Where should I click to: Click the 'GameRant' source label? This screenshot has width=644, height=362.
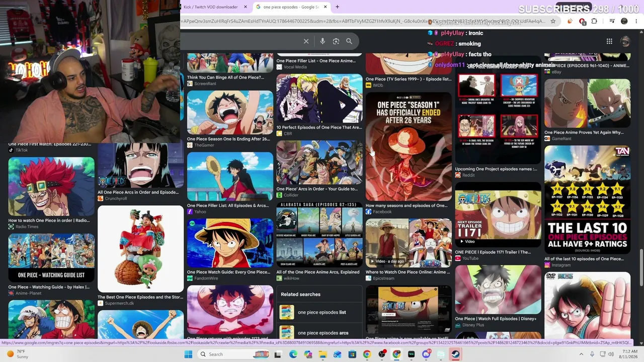[561, 139]
